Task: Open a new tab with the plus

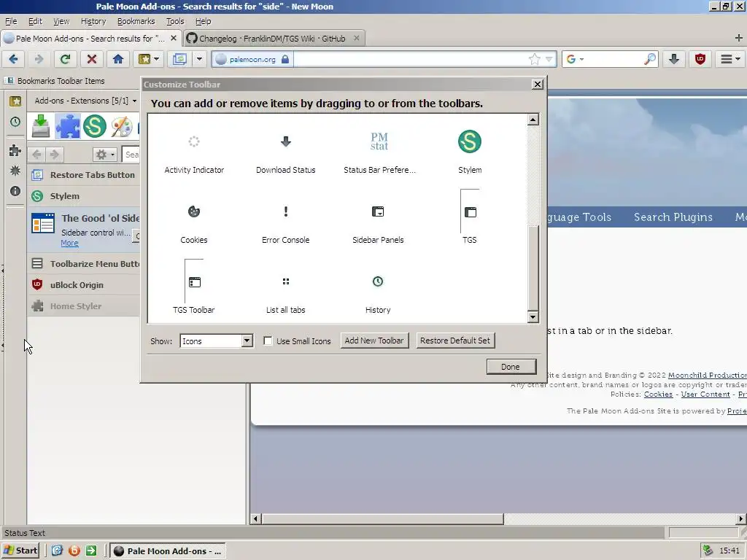Action: tap(738, 38)
